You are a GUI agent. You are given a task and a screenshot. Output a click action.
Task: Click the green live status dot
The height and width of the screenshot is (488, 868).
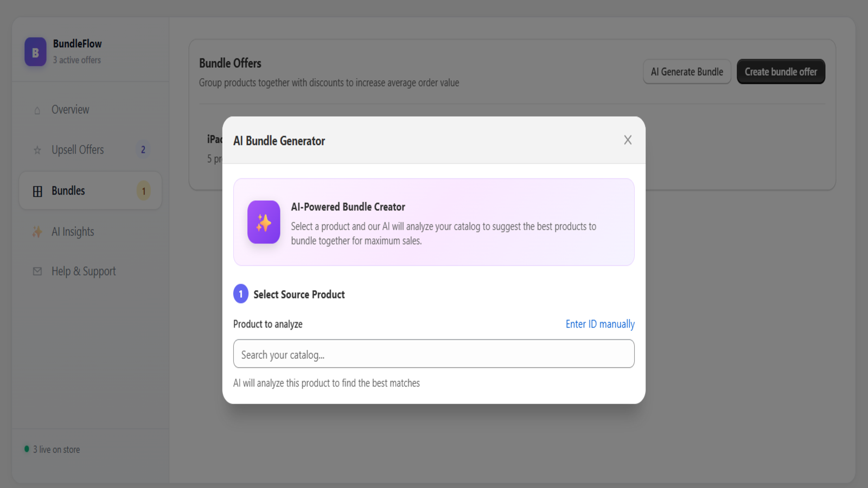coord(27,449)
